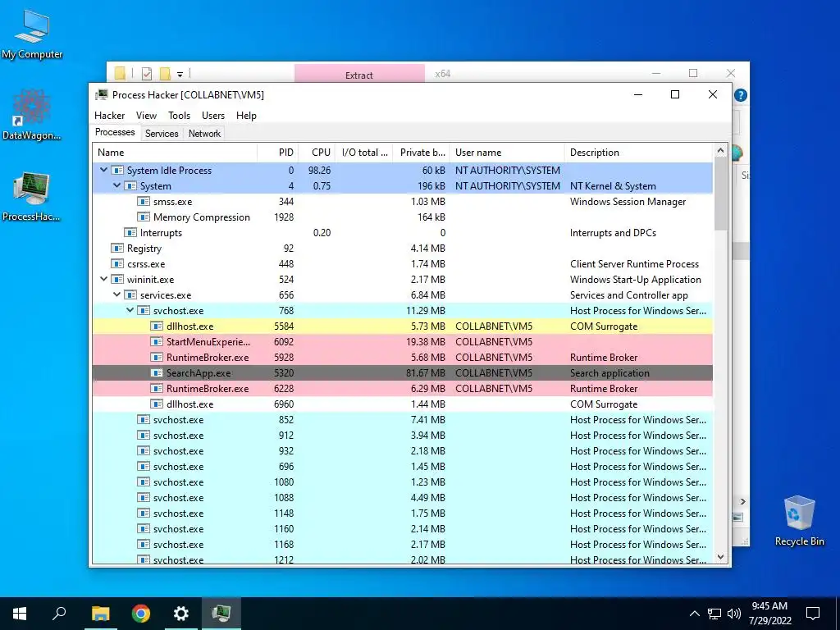840x630 pixels.
Task: Click the network tray icon
Action: [x=714, y=614]
